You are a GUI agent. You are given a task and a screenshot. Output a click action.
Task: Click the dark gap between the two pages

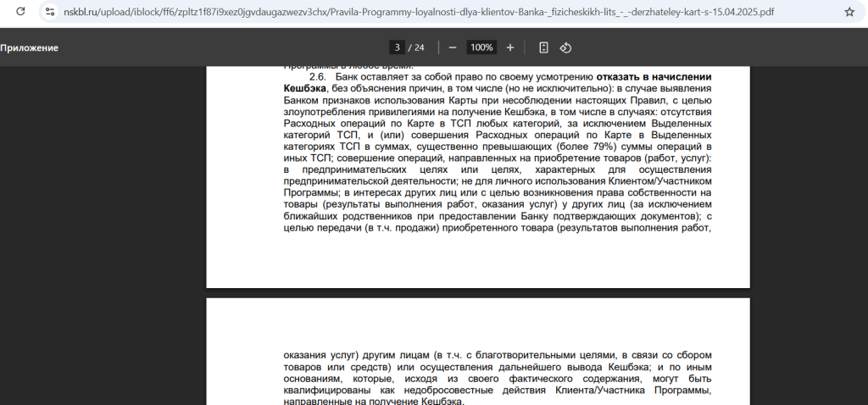[x=477, y=292]
